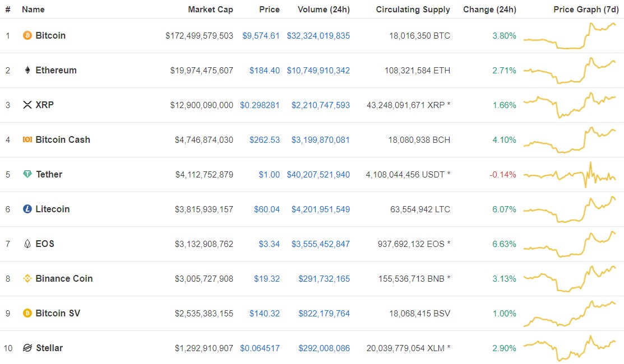The width and height of the screenshot is (624, 364).
Task: Open the Bitcoin name link
Action: (x=50, y=35)
